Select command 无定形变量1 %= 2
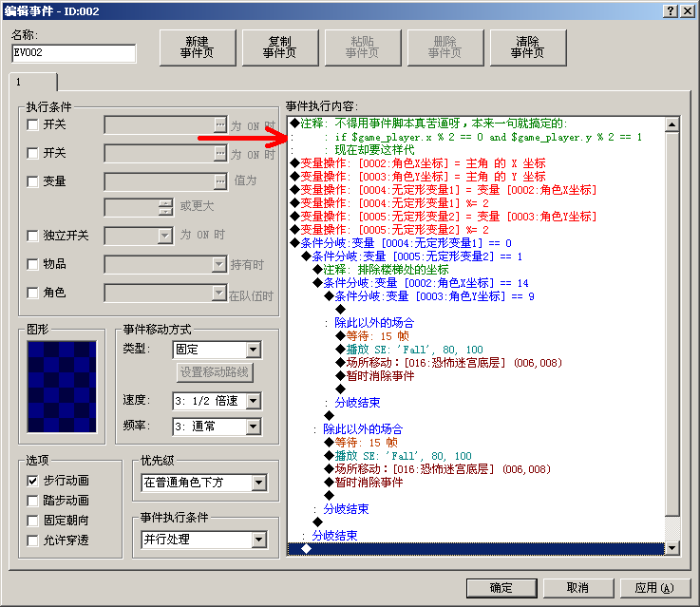The width and height of the screenshot is (700, 607). point(477,203)
